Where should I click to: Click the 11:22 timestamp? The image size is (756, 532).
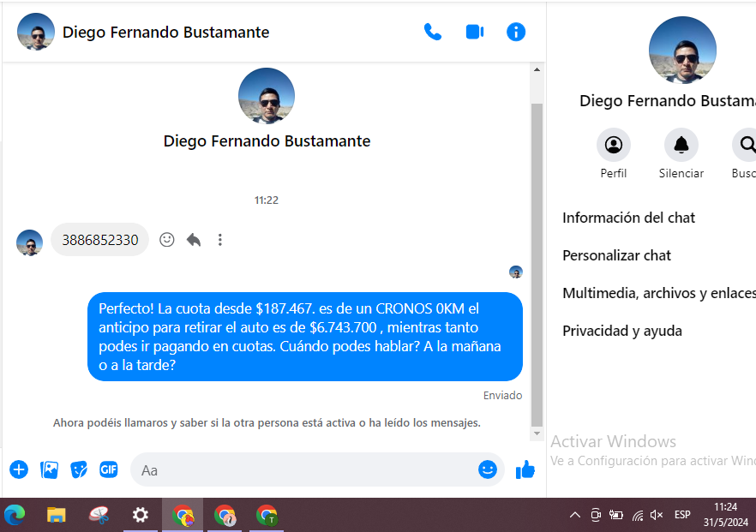266,200
